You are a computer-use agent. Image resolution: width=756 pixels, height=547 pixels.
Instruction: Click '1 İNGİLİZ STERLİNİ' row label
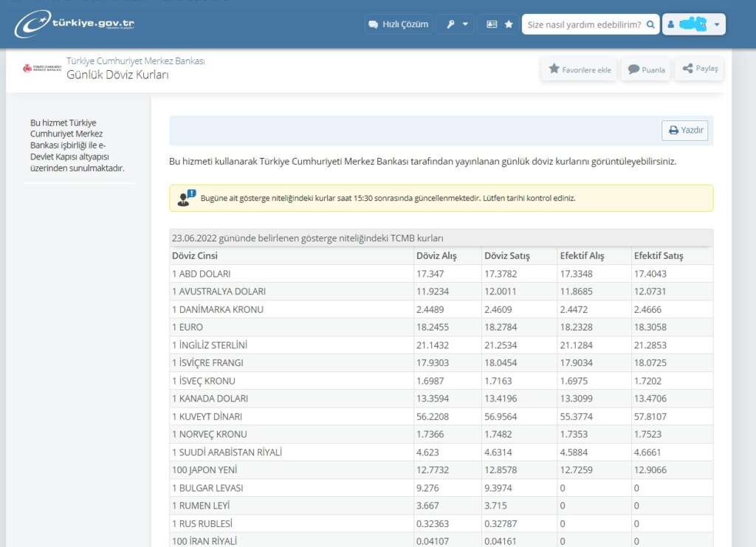click(x=210, y=345)
